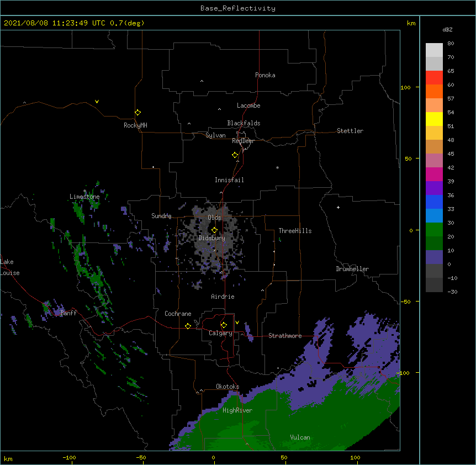Click the Drumheller city label
Image resolution: width=476 pixels, height=465 pixels.
[x=352, y=269]
